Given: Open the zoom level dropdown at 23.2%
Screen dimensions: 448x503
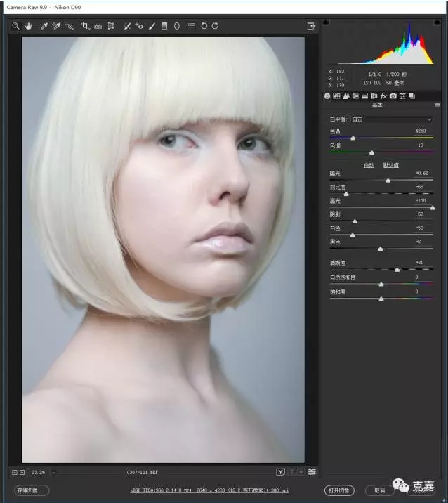Looking at the screenshot, I should pyautogui.click(x=53, y=472).
